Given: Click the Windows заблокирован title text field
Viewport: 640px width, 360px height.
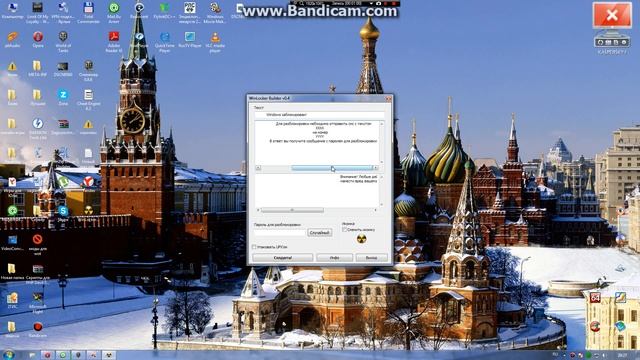Looking at the screenshot, I should point(319,115).
